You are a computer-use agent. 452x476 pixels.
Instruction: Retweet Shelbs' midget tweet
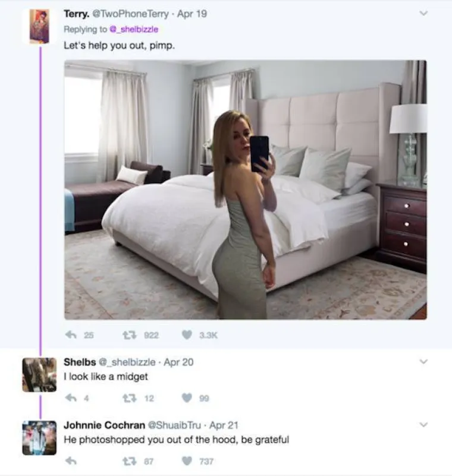[127, 398]
